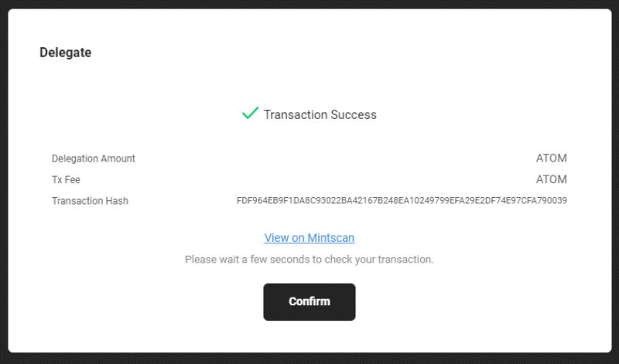The width and height of the screenshot is (619, 364).
Task: Click the word 'transaction' in the wait notice
Action: click(405, 259)
